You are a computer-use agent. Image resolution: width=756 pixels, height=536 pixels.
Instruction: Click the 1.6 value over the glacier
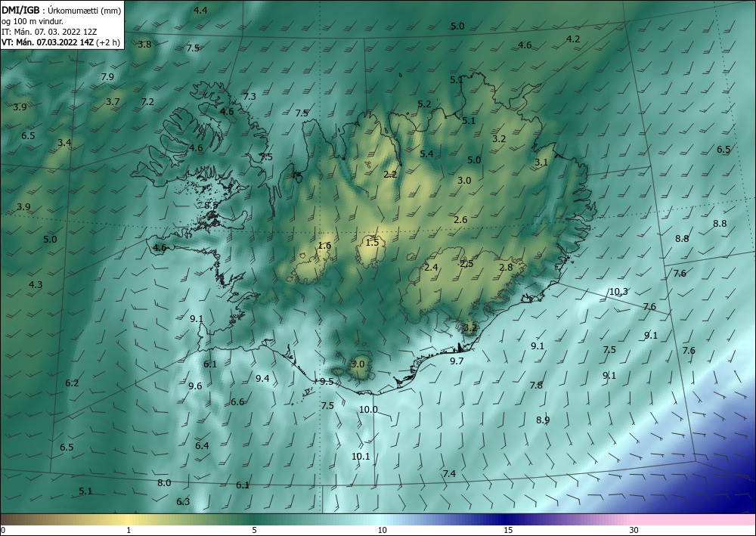[324, 246]
